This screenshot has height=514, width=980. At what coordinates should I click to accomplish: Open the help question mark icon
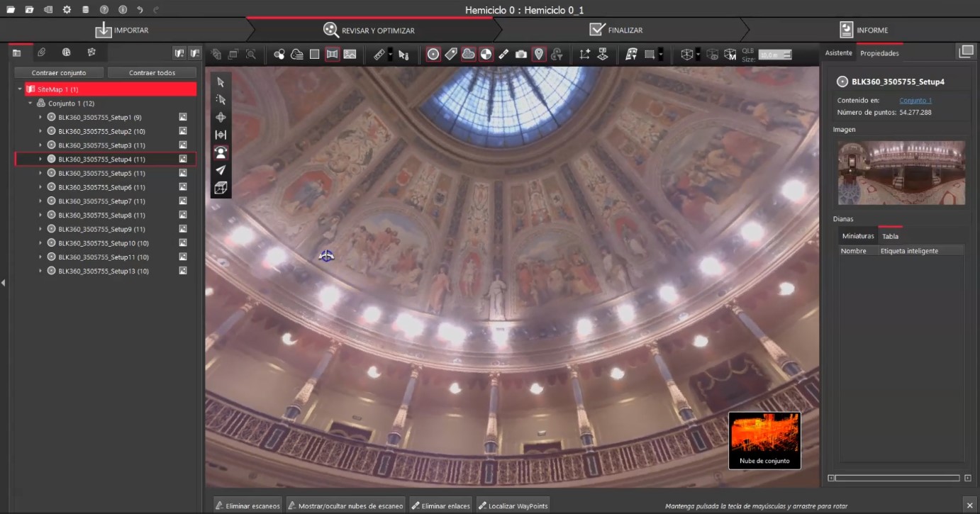104,9
